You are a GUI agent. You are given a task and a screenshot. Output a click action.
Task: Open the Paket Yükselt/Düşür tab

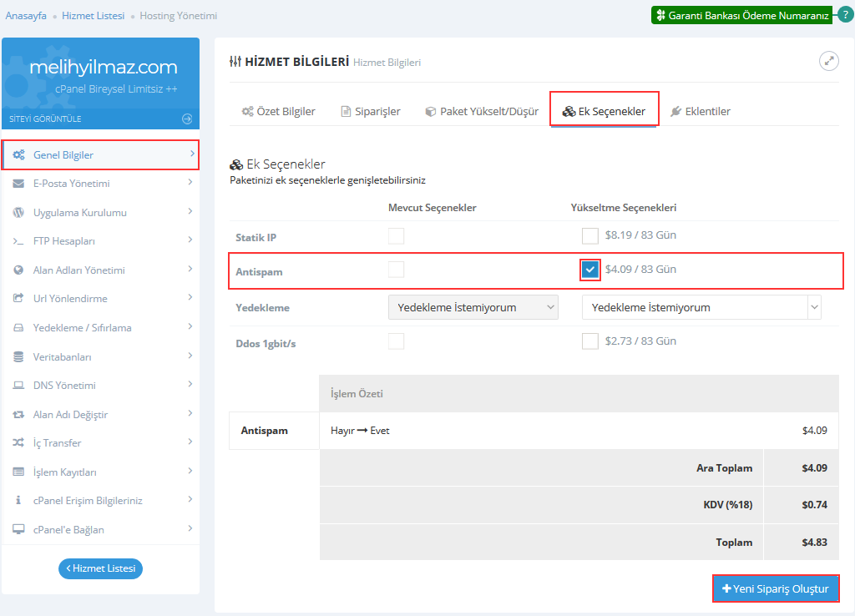tap(481, 111)
